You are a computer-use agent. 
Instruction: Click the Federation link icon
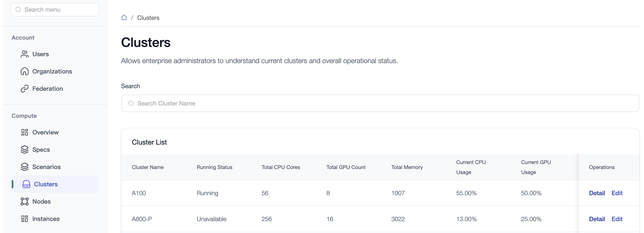point(24,88)
